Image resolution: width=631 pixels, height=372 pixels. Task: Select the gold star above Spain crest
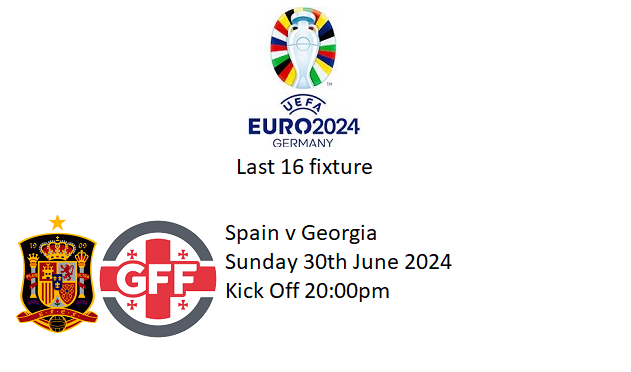57,223
